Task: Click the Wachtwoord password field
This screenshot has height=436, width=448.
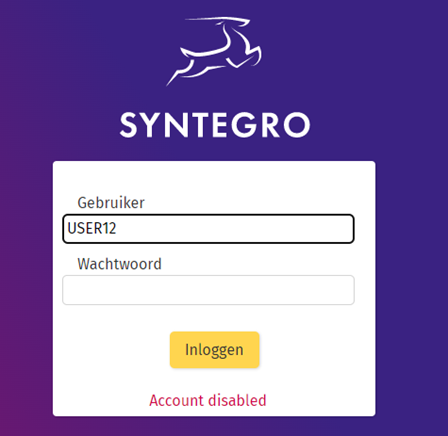Action: pos(208,290)
